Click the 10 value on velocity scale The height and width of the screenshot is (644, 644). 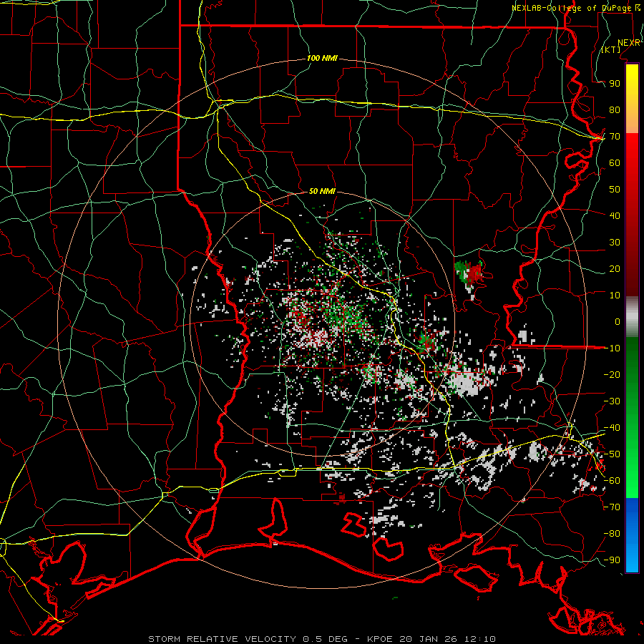[615, 296]
